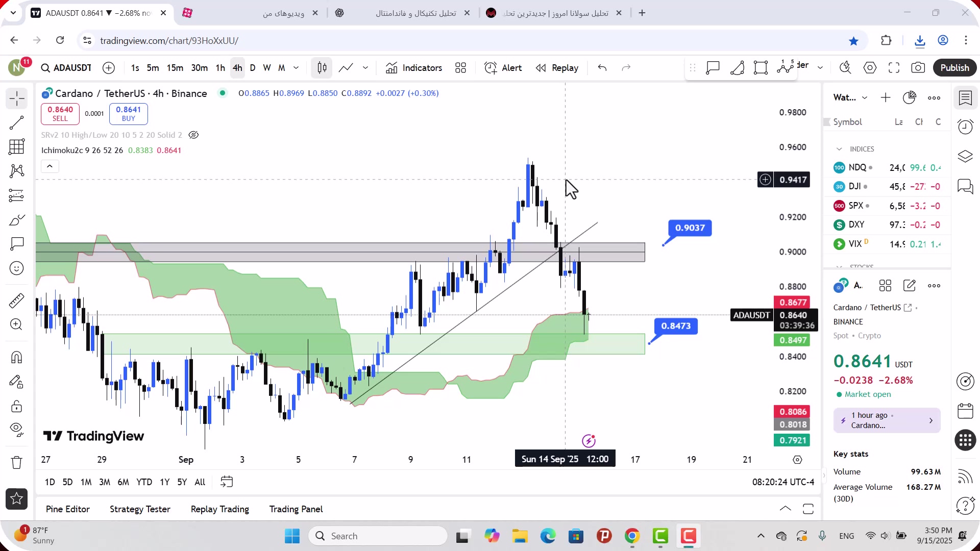
Task: Select the text annotation tool
Action: [17, 244]
